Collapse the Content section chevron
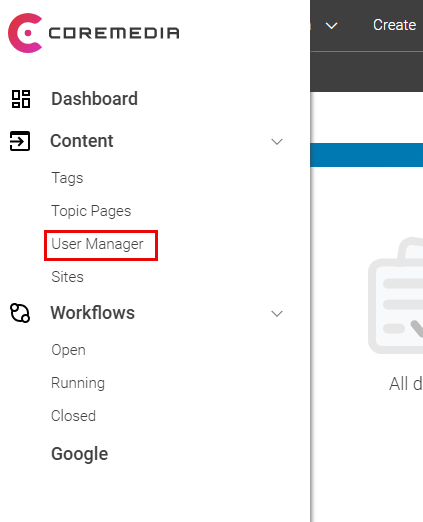Viewport: 423px width, 522px height. coord(277,142)
